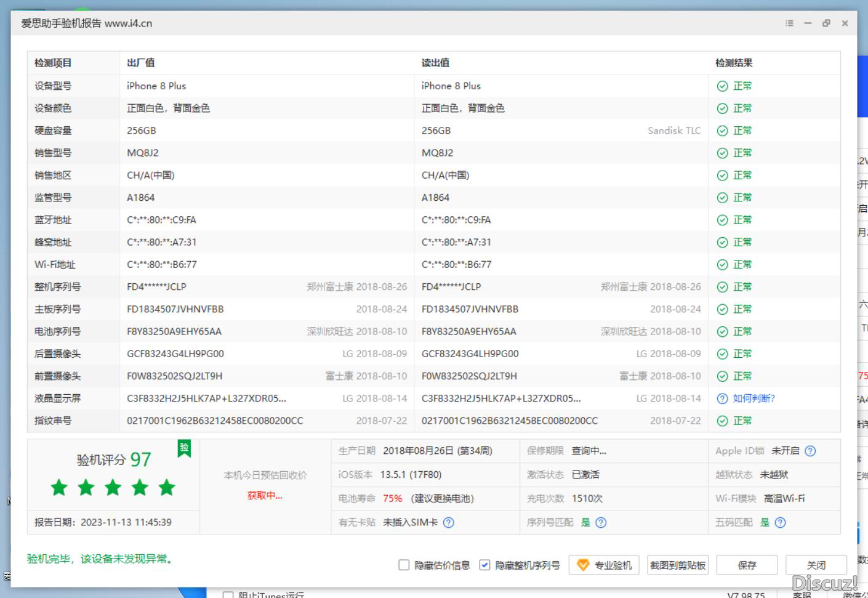Toggle 阻止iTunes运行 checkbox in background window
Image resolution: width=868 pixels, height=598 pixels.
(x=228, y=595)
